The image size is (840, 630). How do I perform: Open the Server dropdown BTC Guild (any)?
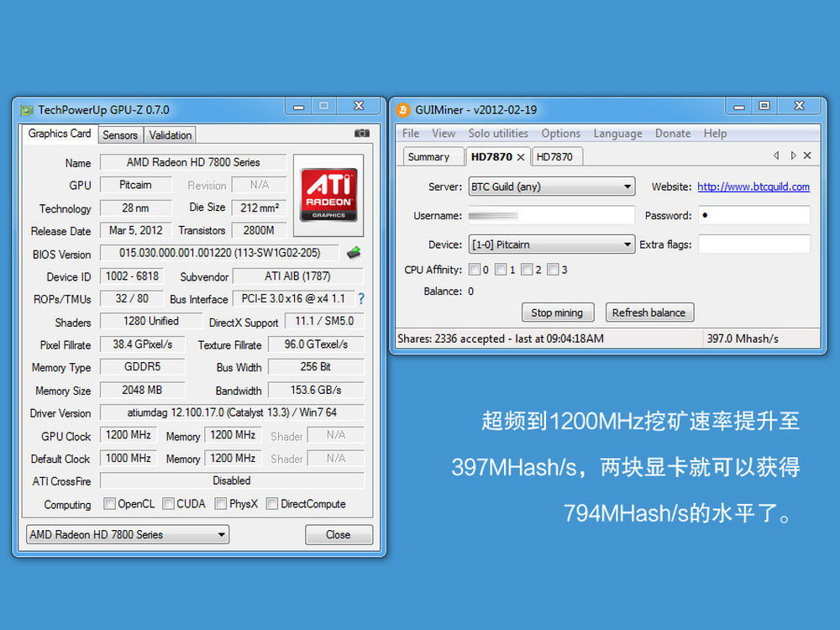tap(552, 186)
